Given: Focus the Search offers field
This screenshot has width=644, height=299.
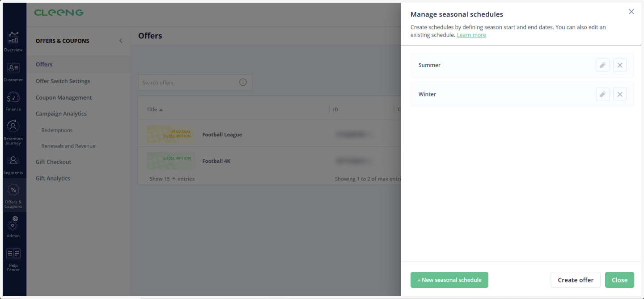Looking at the screenshot, I should [195, 82].
